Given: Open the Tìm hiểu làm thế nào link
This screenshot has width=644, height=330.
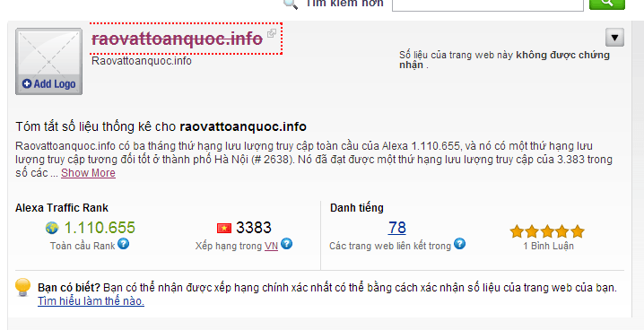Looking at the screenshot, I should [91, 301].
